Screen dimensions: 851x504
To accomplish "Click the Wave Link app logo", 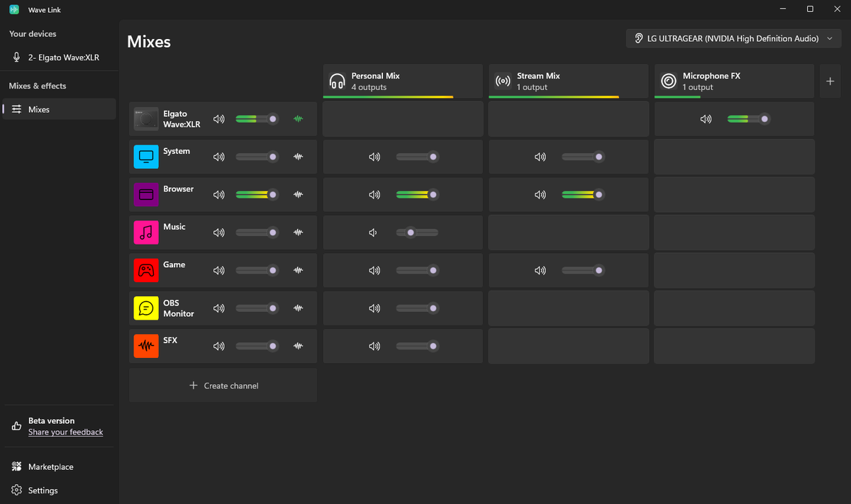I will [13, 9].
